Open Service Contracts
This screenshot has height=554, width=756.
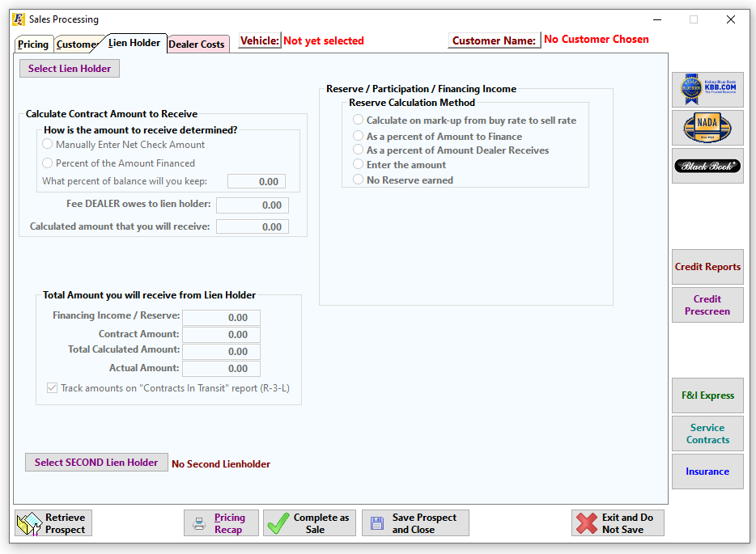(x=707, y=433)
